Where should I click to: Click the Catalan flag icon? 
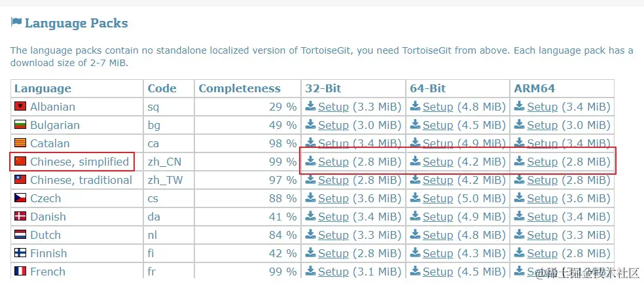tap(20, 143)
